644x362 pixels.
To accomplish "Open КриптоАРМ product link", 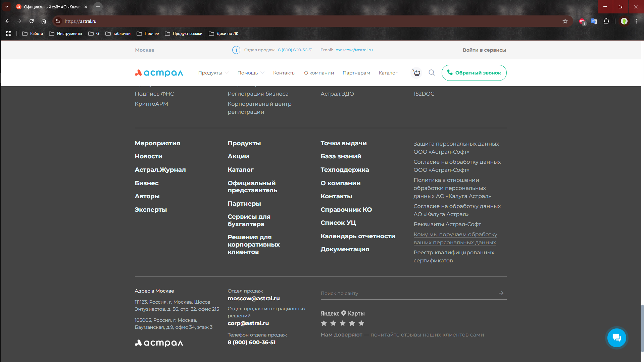I will pos(151,104).
